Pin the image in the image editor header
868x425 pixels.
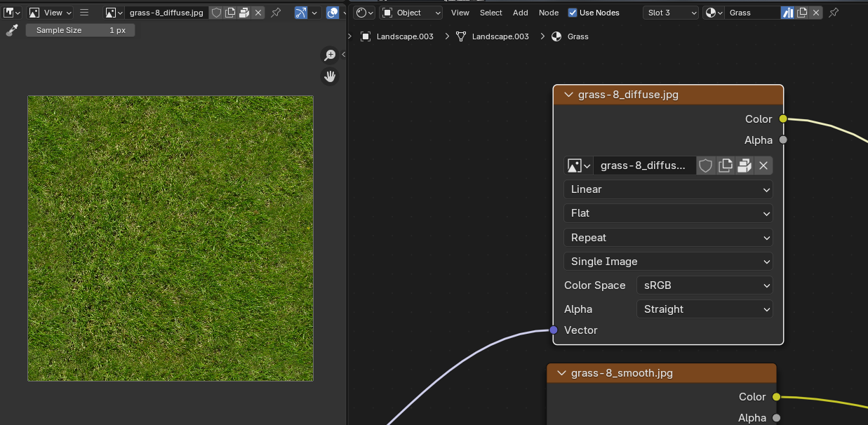click(276, 13)
